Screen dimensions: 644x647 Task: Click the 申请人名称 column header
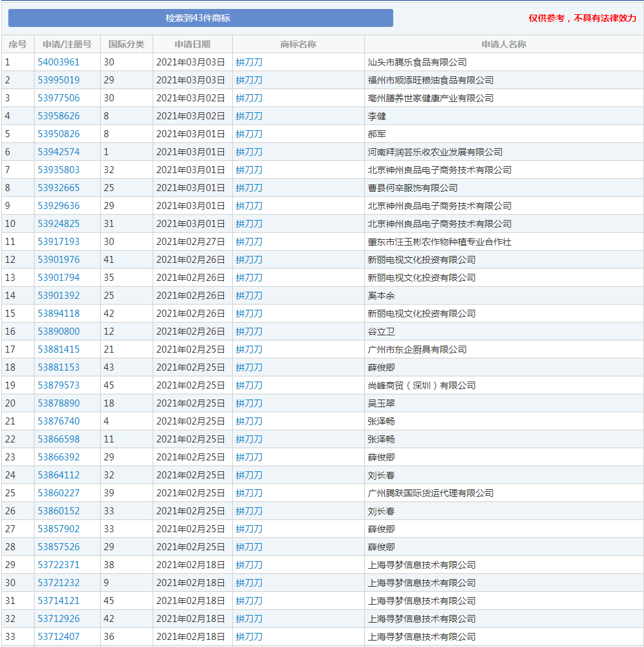point(504,44)
